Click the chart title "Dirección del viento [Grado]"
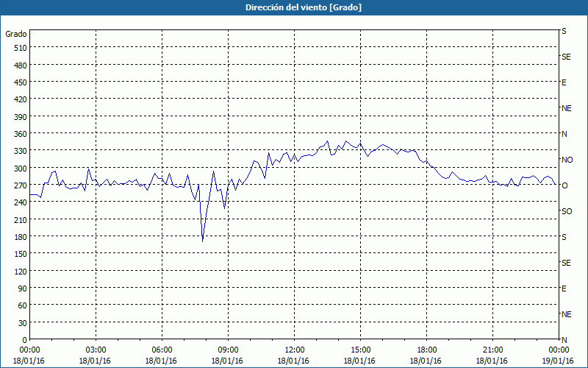 304,7
